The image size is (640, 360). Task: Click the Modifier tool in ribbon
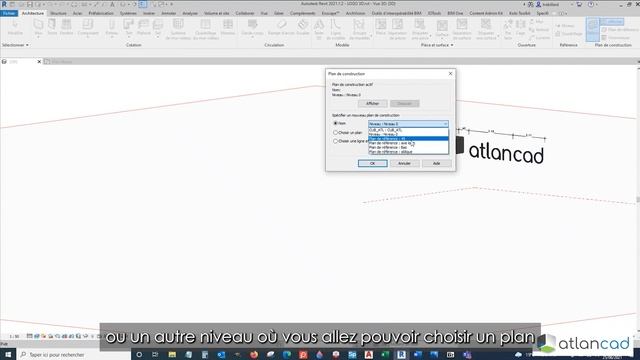click(15, 27)
